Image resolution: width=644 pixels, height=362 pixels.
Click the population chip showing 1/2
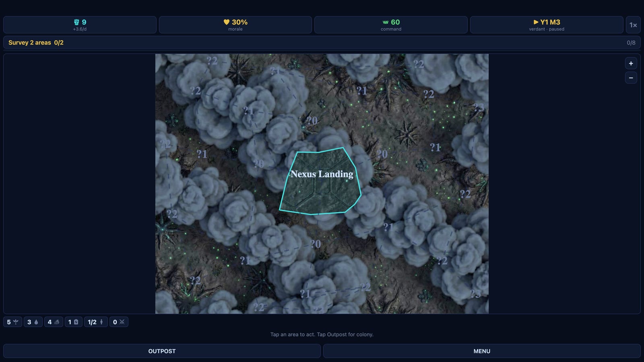click(96, 322)
